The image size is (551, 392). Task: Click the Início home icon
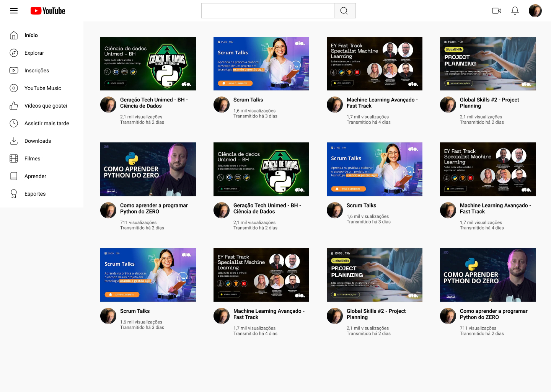coord(14,35)
